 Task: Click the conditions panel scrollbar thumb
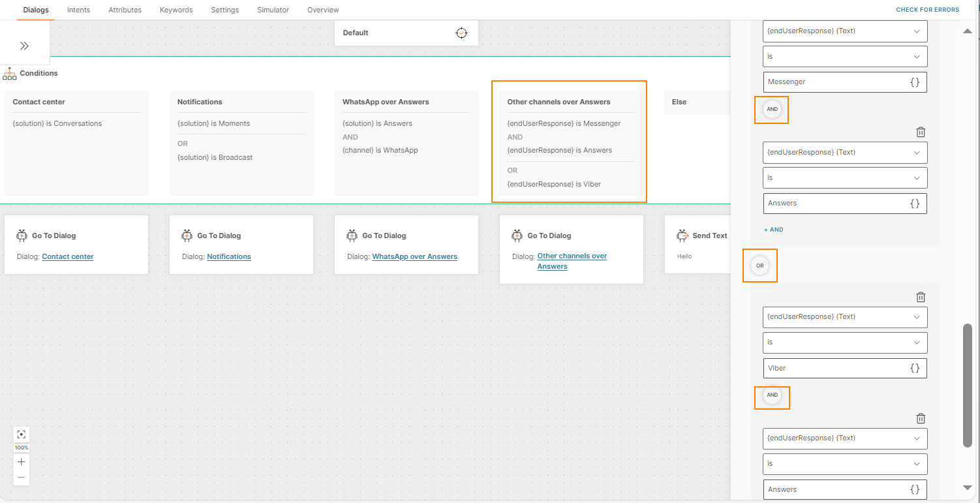click(968, 385)
